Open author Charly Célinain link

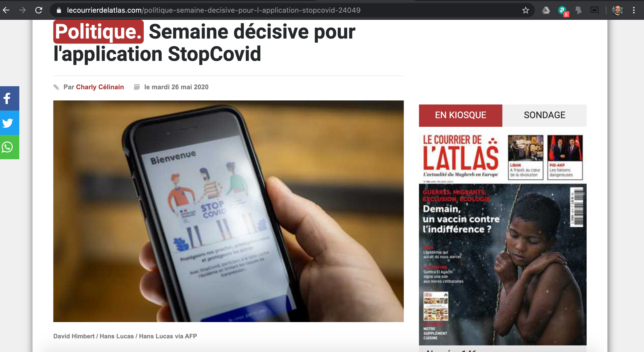click(x=100, y=87)
